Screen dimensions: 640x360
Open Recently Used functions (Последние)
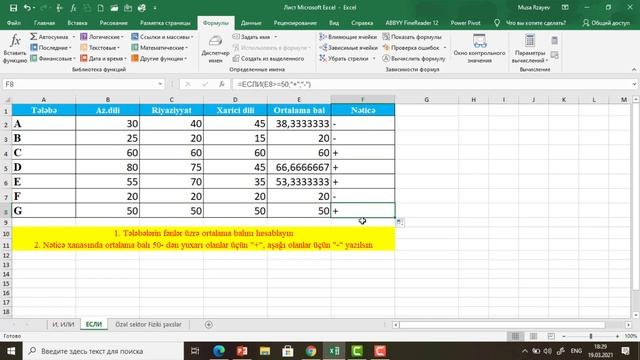click(50, 48)
